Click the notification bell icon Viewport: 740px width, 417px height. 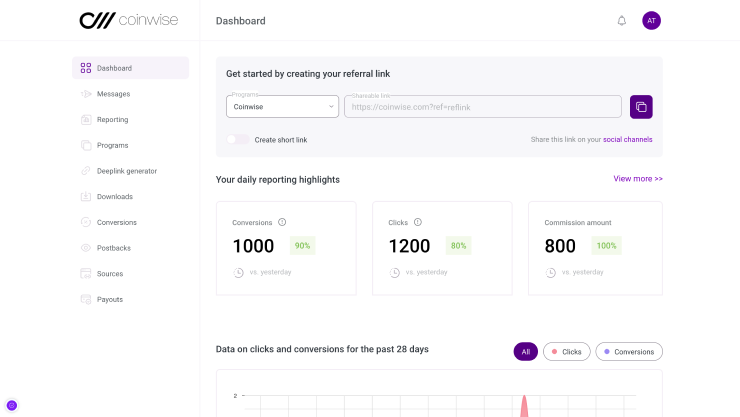[622, 21]
